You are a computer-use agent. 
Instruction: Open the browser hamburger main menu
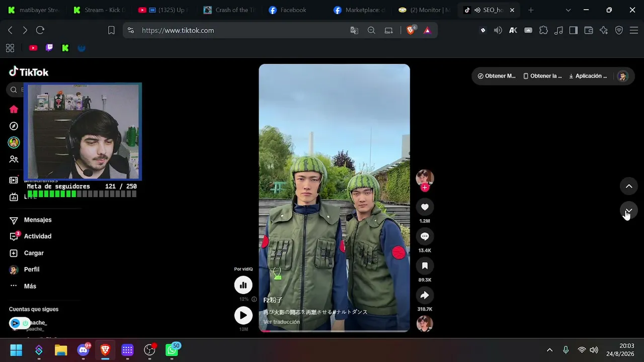pos(634,30)
